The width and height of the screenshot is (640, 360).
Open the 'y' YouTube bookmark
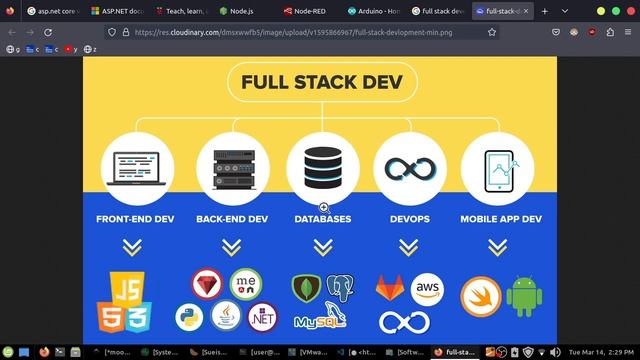point(71,49)
